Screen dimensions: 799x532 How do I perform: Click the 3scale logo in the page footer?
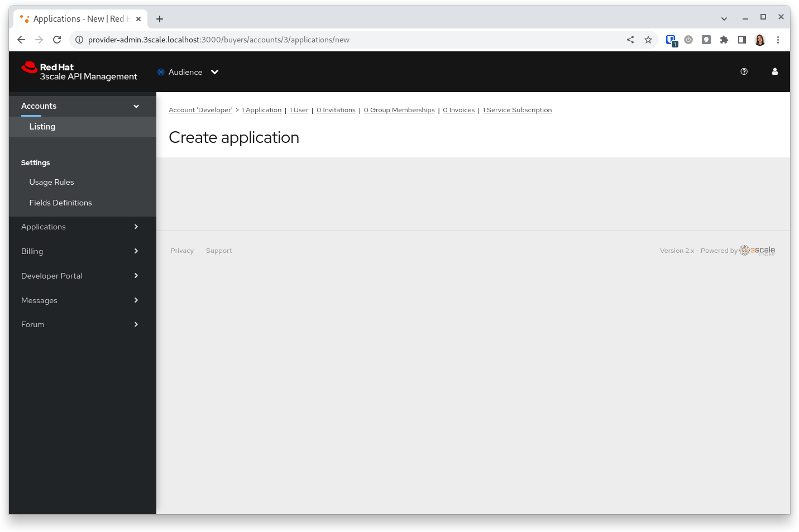pyautogui.click(x=757, y=250)
